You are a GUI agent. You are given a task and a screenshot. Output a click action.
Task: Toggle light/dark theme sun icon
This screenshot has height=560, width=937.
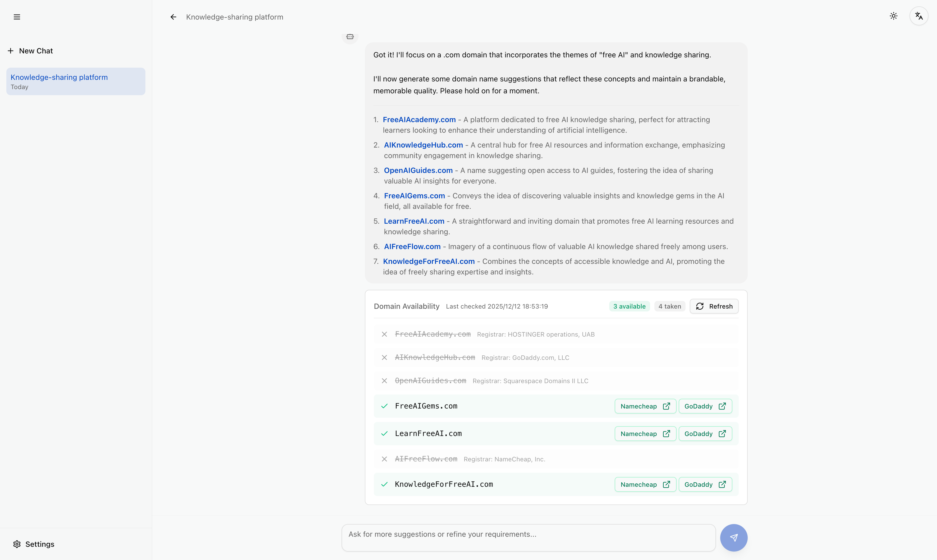coord(893,16)
